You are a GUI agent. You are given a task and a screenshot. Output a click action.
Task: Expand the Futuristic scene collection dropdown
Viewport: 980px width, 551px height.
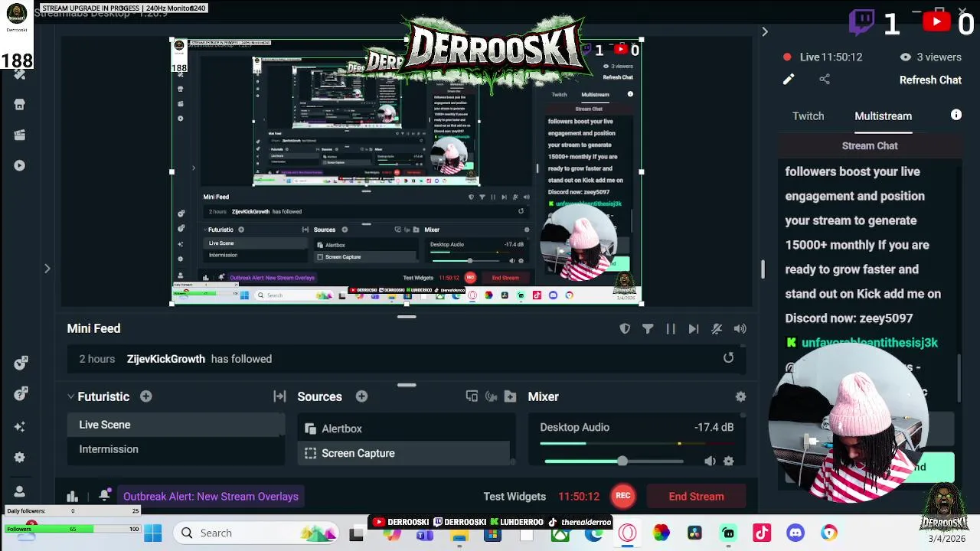70,396
